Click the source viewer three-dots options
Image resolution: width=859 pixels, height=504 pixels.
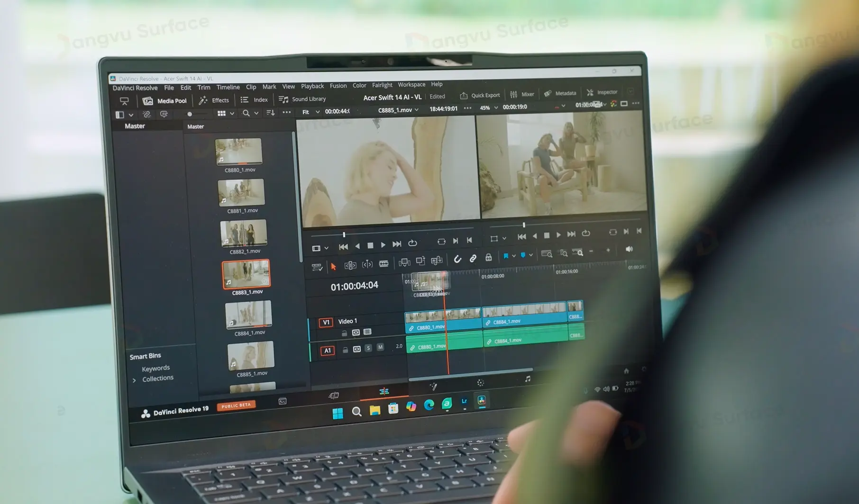tap(468, 108)
